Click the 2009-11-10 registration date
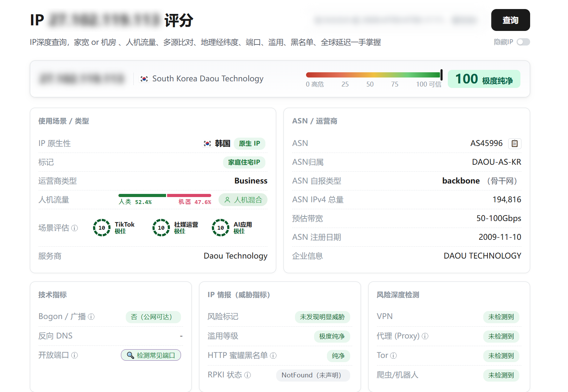 click(500, 237)
